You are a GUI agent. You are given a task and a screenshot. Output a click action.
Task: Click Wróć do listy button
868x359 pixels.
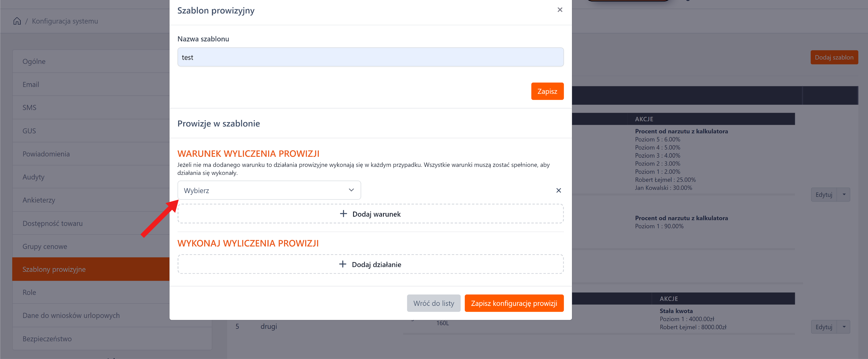click(433, 303)
